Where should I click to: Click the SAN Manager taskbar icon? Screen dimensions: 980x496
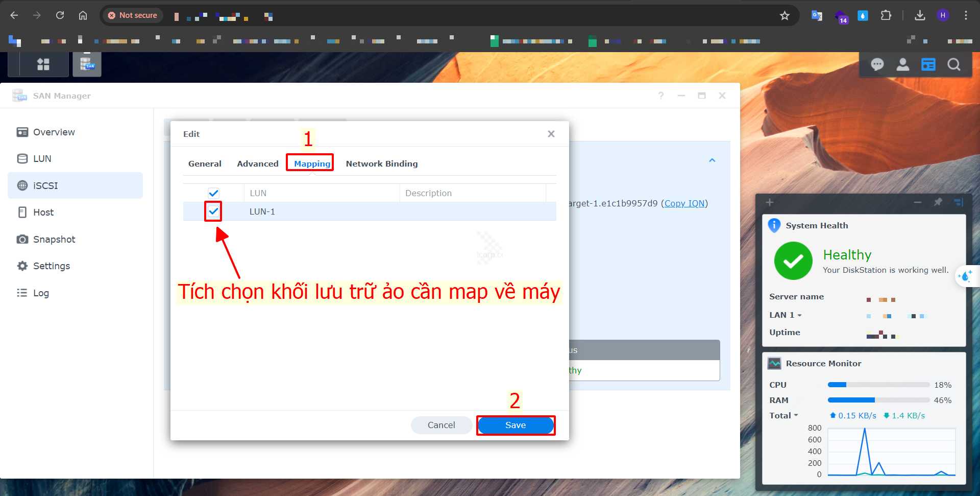87,64
